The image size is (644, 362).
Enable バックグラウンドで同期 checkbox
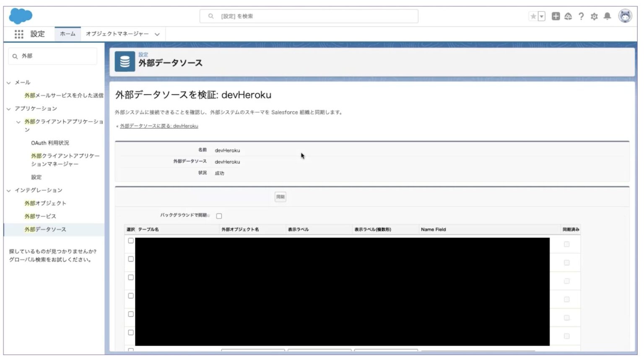click(x=218, y=215)
